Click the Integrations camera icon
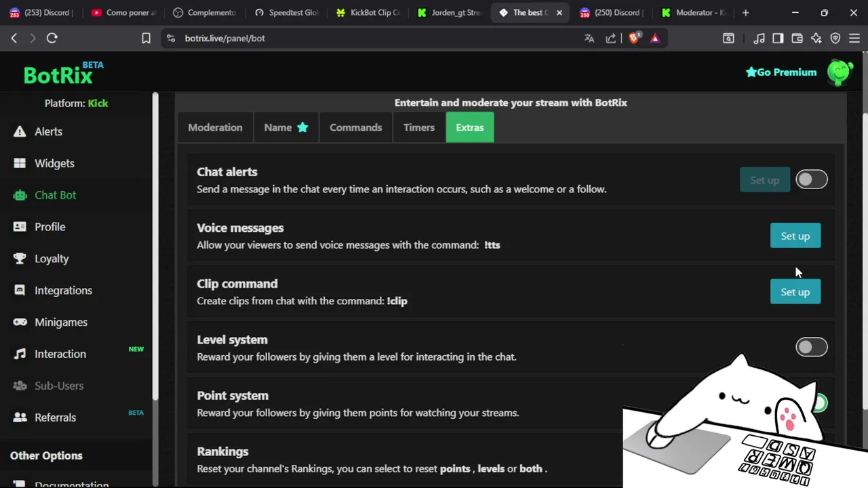Viewport: 868px width, 488px height. [20, 291]
